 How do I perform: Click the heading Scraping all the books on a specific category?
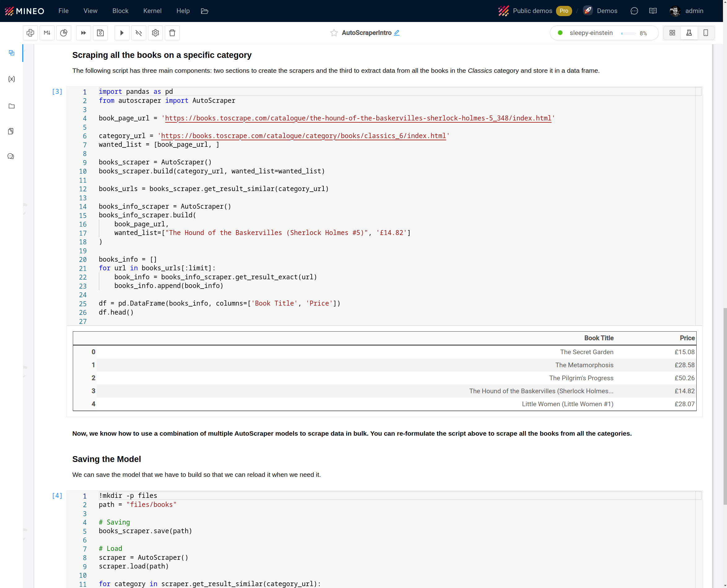point(162,55)
